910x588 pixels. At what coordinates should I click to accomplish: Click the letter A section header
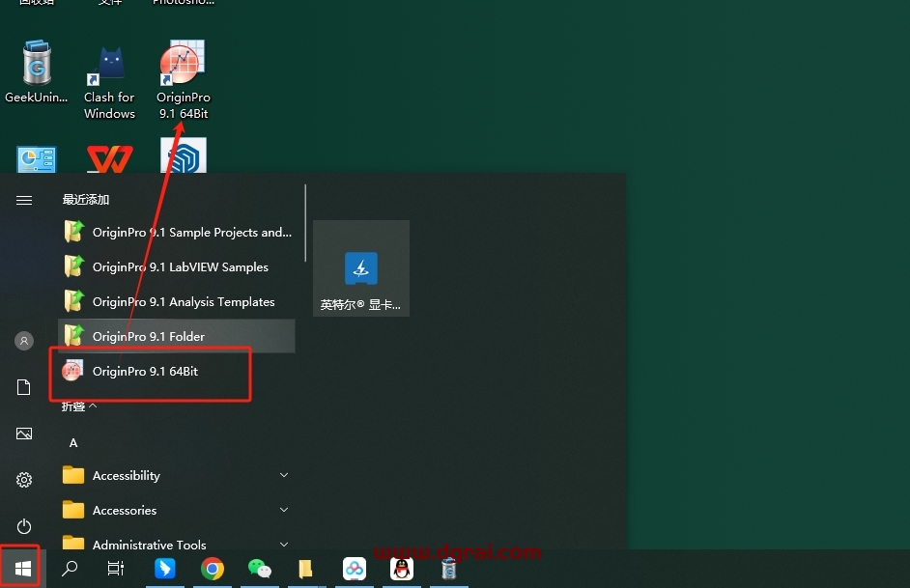(x=73, y=443)
